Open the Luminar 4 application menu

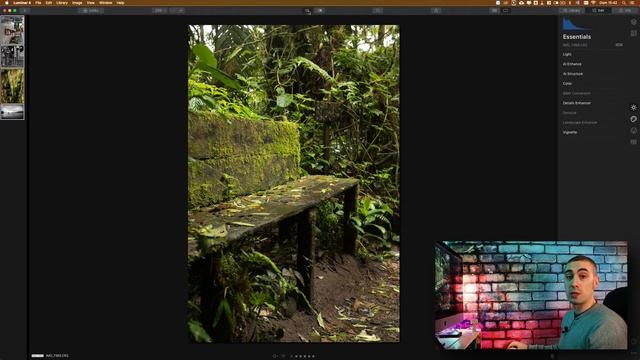point(22,3)
